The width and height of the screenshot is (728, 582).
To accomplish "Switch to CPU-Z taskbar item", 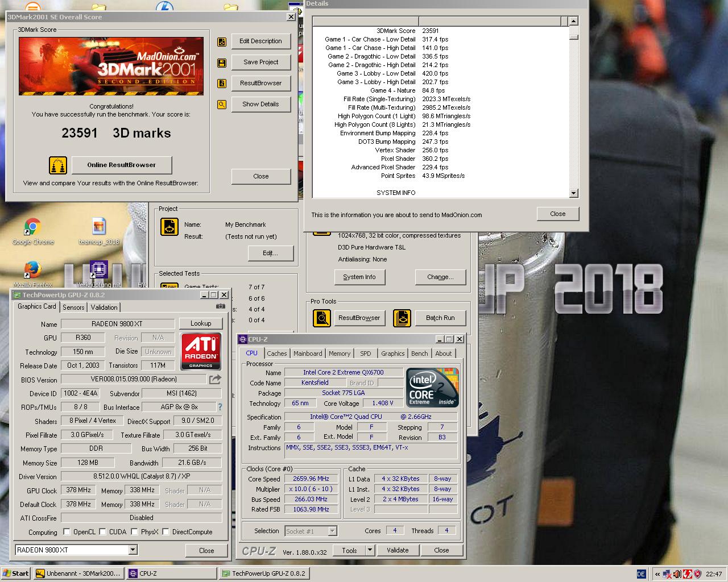I will click(171, 573).
